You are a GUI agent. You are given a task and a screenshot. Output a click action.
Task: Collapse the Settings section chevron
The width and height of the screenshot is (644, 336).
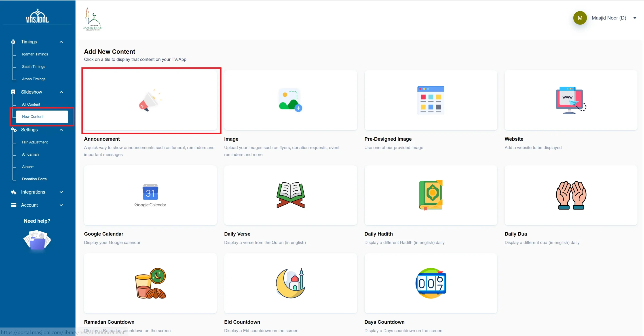pyautogui.click(x=61, y=130)
